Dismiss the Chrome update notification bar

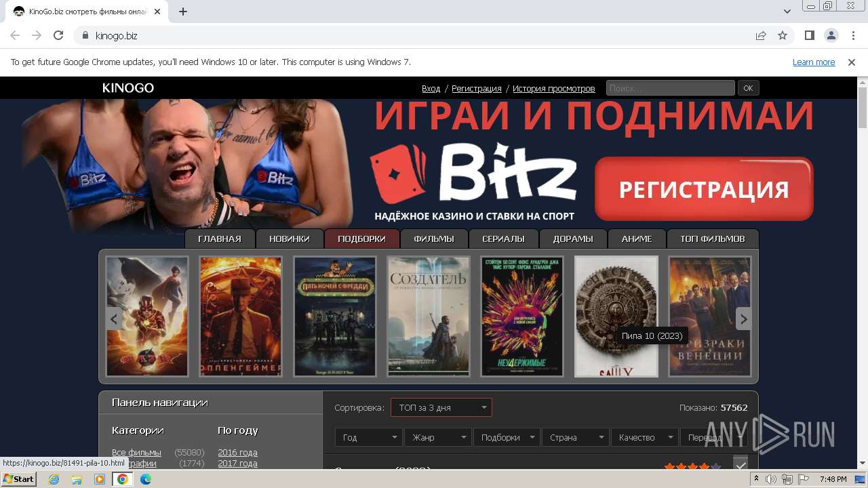point(852,62)
